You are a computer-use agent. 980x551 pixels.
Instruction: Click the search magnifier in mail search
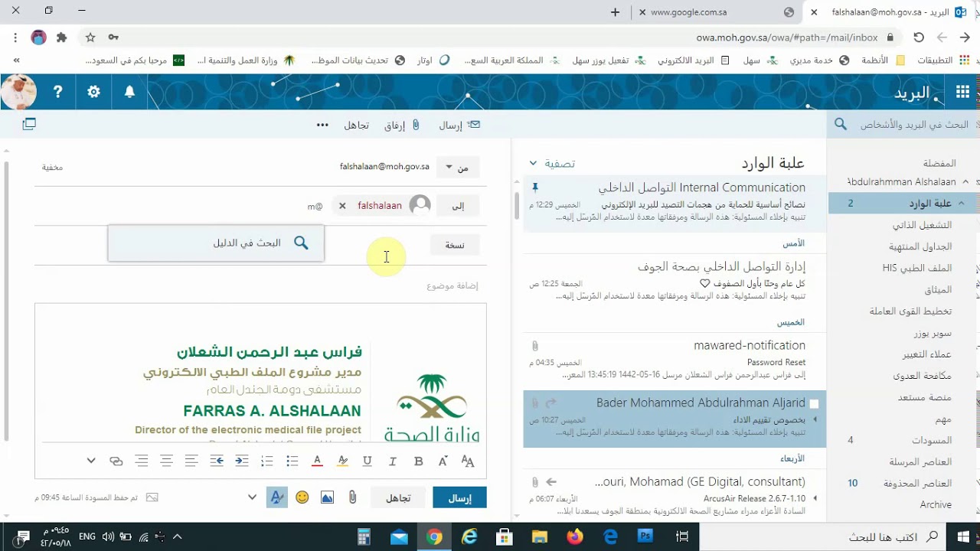pyautogui.click(x=840, y=124)
